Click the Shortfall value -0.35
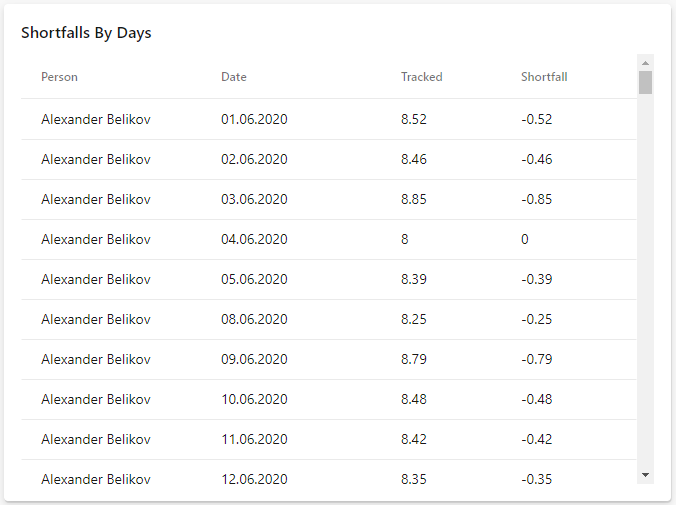 537,479
